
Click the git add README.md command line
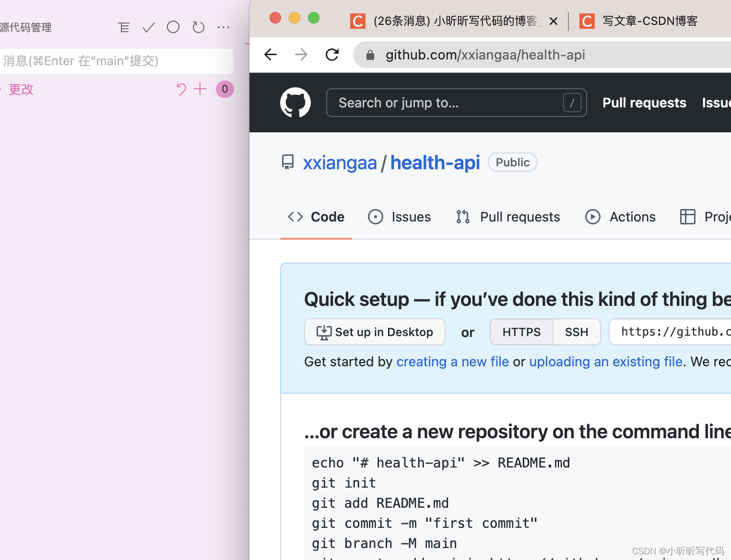tap(380, 503)
